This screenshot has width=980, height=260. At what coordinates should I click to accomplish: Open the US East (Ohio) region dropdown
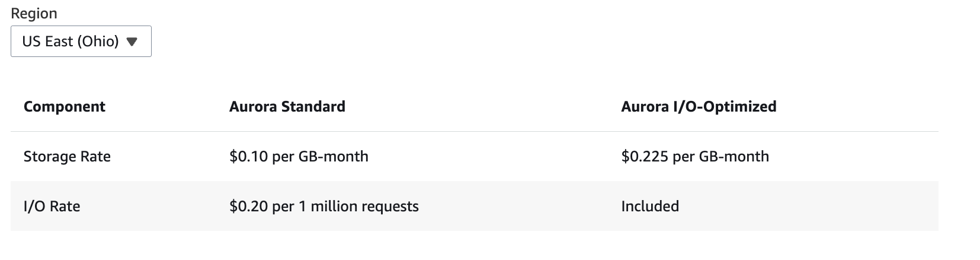(81, 42)
